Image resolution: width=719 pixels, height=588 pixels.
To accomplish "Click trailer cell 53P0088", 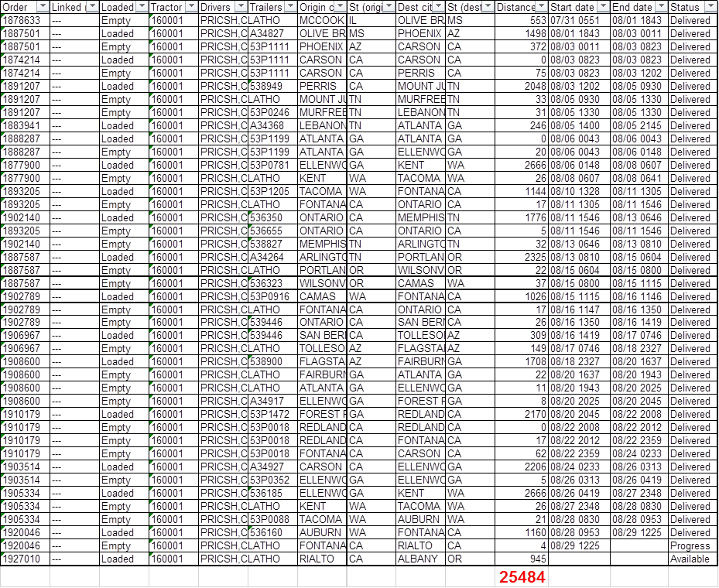I will point(272,519).
